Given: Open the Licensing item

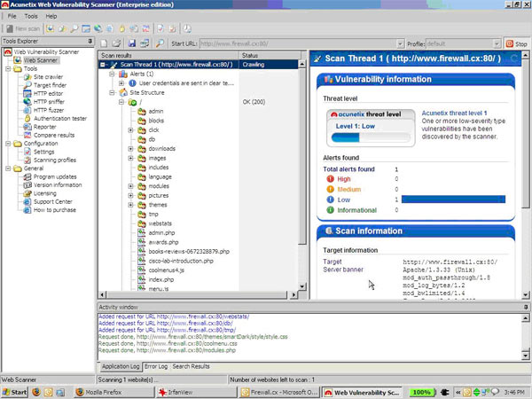Looking at the screenshot, I should tap(45, 193).
